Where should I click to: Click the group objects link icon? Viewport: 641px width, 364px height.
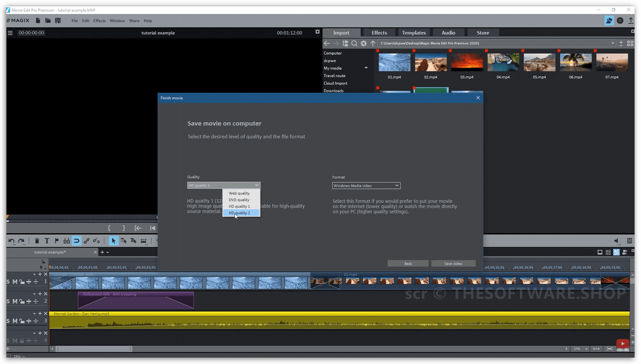[87, 241]
